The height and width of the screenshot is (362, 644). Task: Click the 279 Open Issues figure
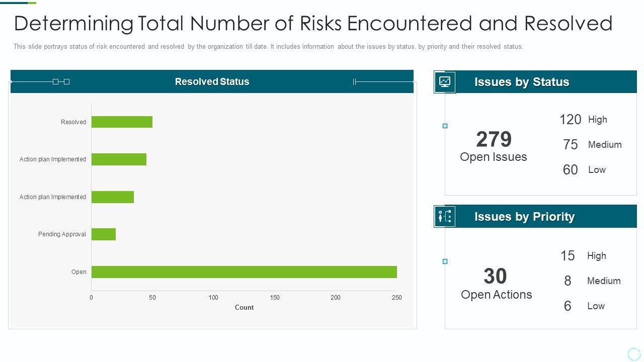(494, 140)
